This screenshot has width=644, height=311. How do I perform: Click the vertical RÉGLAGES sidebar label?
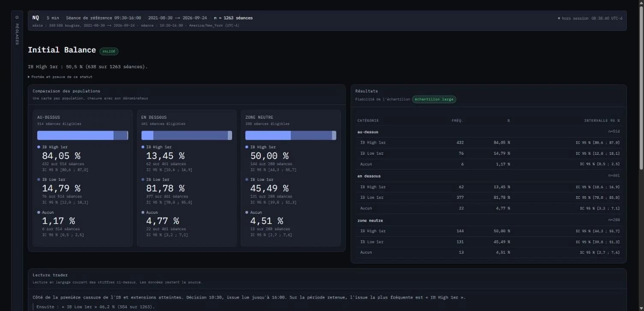pos(17,34)
